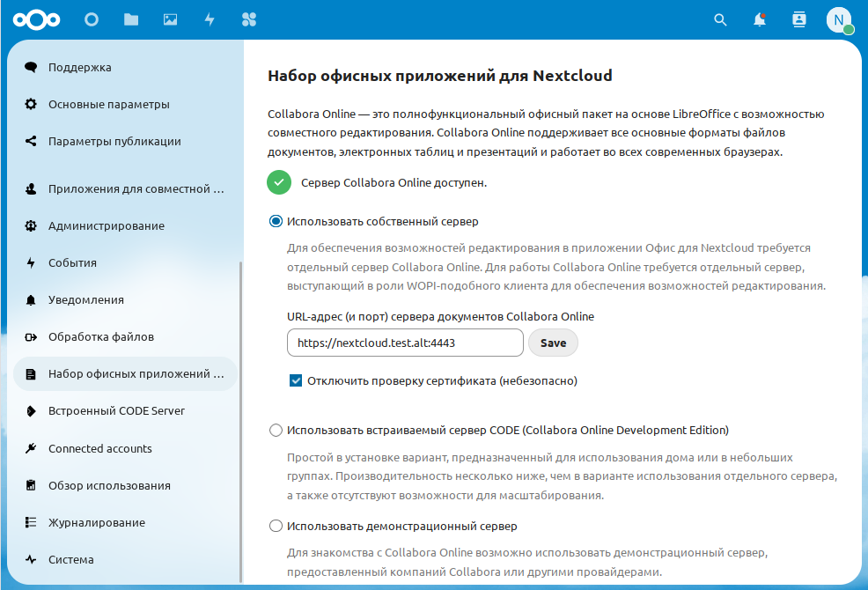Open Система page

pyautogui.click(x=125, y=559)
